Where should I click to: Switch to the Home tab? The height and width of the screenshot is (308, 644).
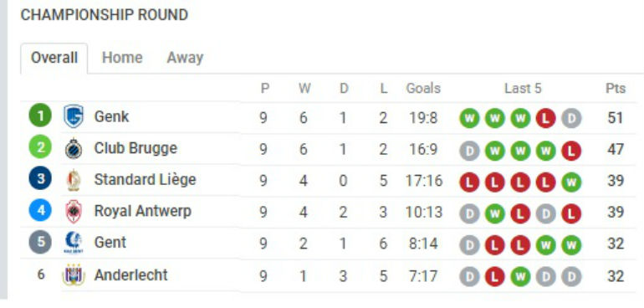122,58
